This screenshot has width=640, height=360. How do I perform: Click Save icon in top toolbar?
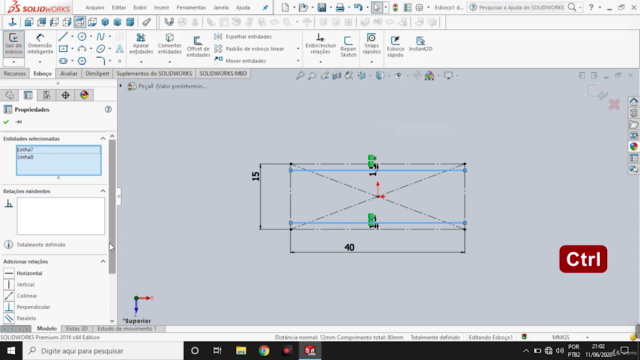pos(322,7)
